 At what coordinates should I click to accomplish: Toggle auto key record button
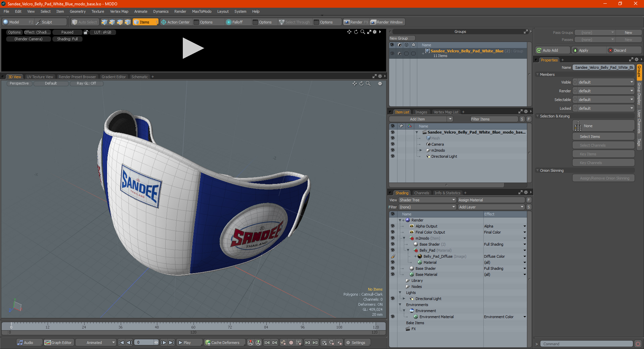point(291,343)
